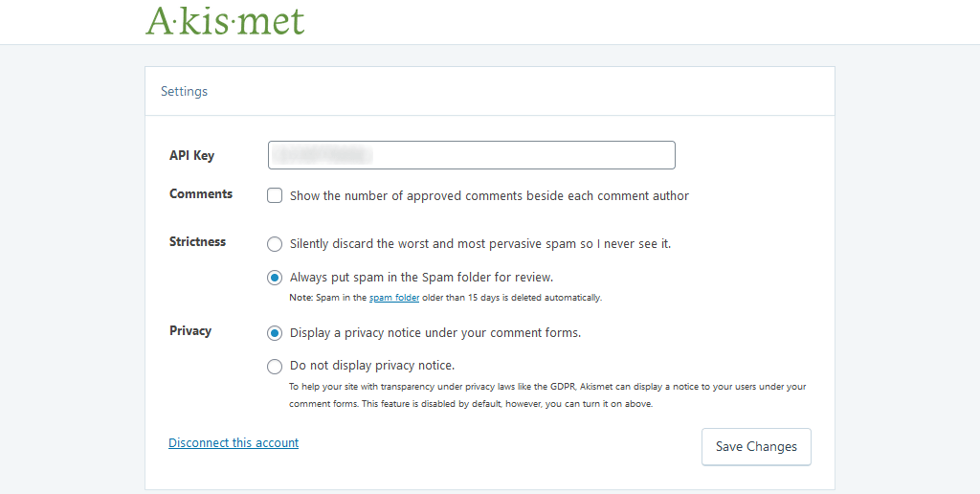Click the "Always put spam in the Spam folder" text
This screenshot has width=980, height=494.
421,278
